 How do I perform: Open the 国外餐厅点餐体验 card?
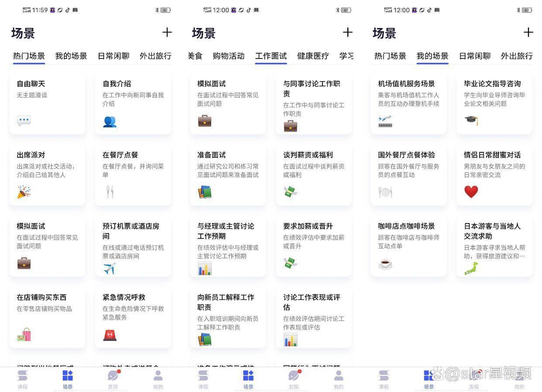408,175
